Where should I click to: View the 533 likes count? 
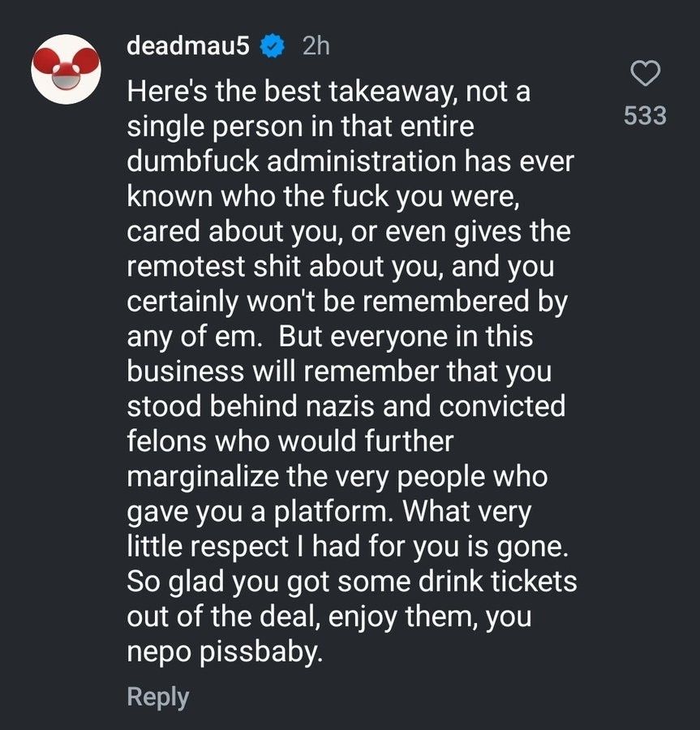[646, 115]
